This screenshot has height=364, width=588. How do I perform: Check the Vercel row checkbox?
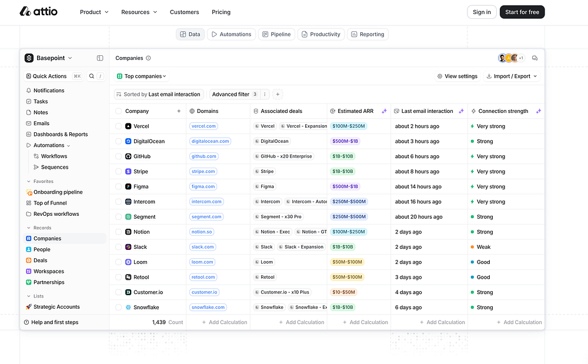point(119,126)
